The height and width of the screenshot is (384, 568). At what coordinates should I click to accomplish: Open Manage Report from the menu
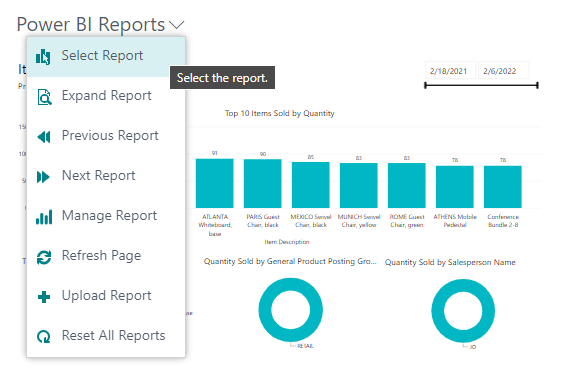pos(106,216)
